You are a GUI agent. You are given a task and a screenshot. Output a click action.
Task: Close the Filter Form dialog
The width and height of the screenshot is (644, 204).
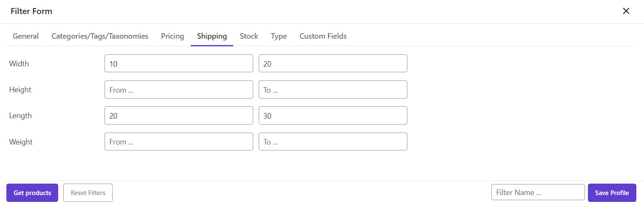tap(626, 11)
